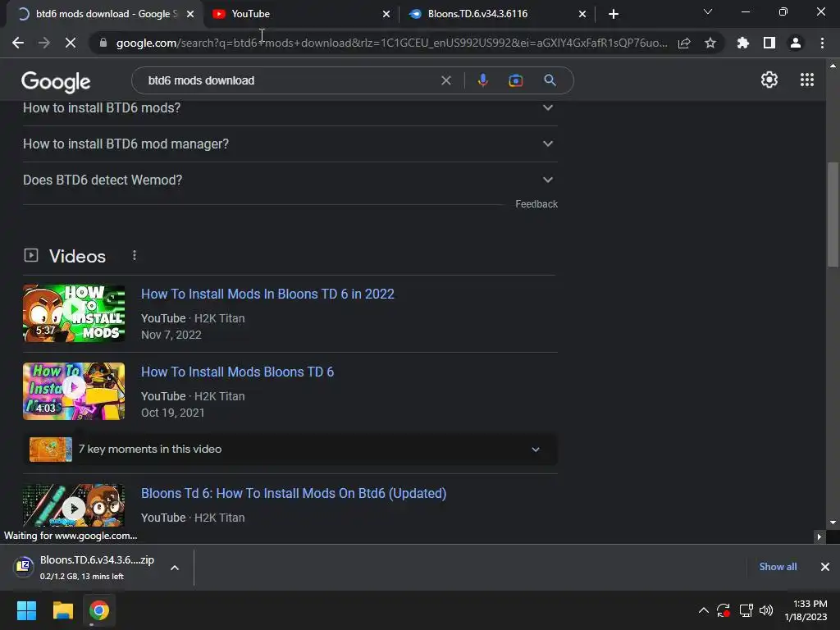Open the tab search chevron

pyautogui.click(x=708, y=11)
